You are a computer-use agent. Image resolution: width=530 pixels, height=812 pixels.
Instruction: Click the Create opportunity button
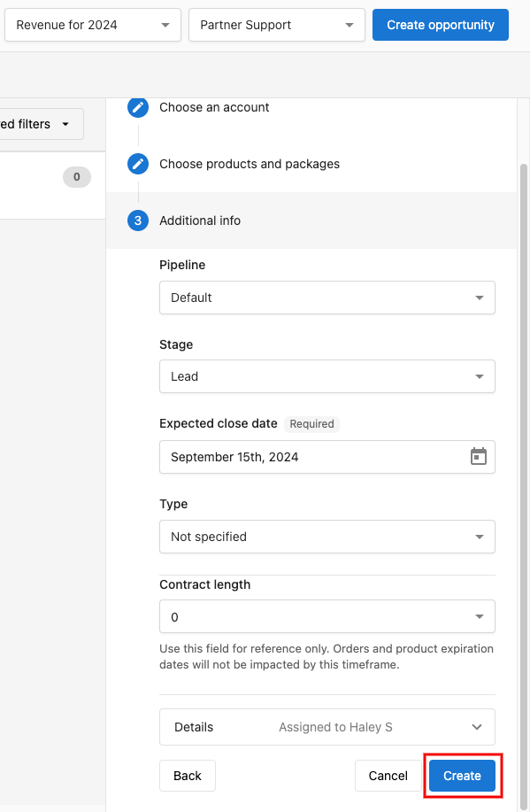(x=441, y=25)
